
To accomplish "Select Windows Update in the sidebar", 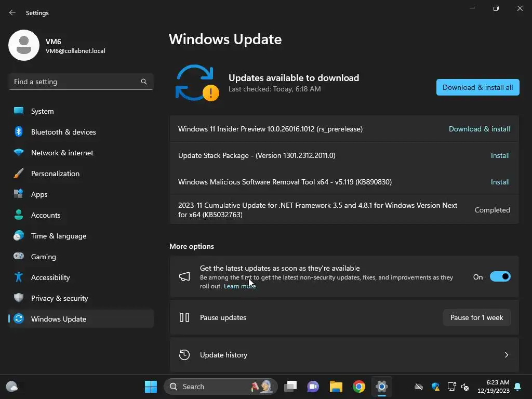I will (81, 318).
